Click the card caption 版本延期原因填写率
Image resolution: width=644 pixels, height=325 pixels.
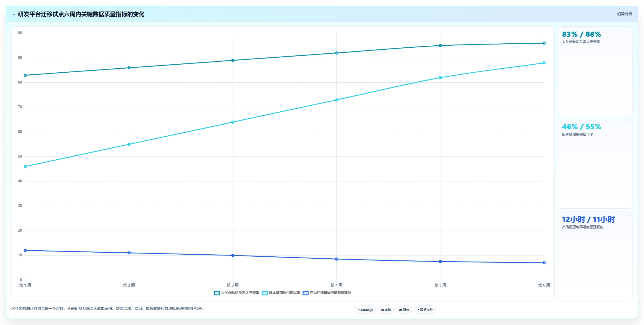(x=577, y=134)
